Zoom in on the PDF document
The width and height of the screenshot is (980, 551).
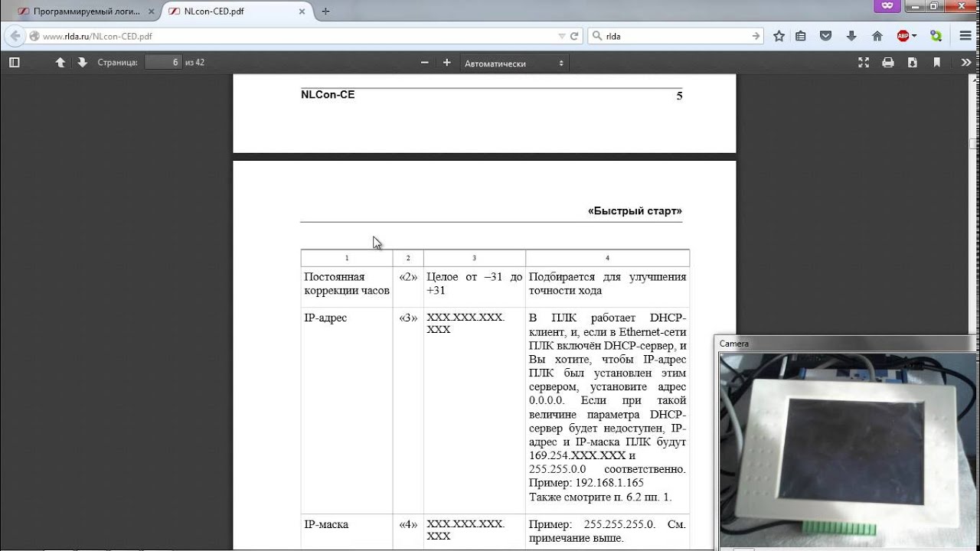click(446, 63)
